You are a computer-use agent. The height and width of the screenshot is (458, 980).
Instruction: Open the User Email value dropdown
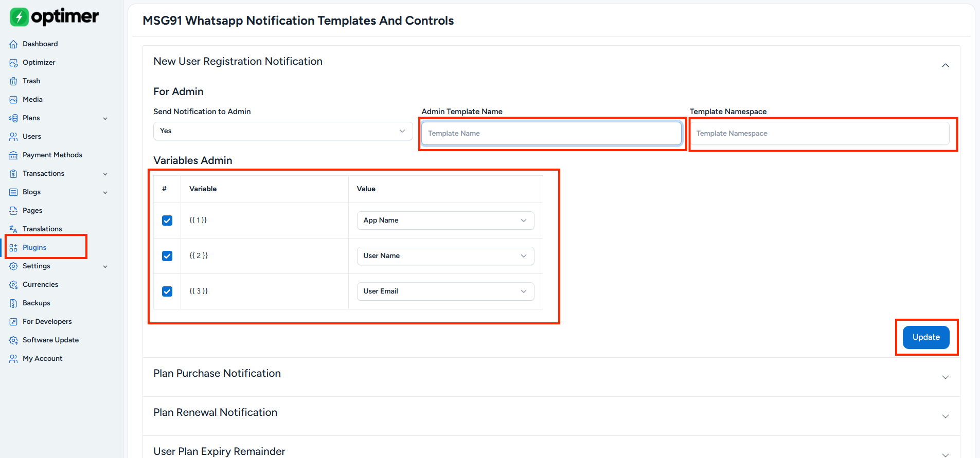446,291
